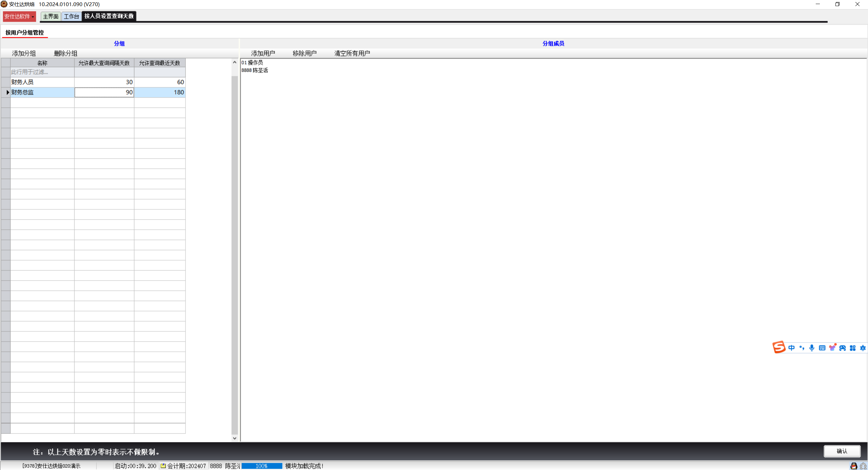The image size is (868, 470).
Task: Click the QQ penguin status bar icon
Action: [x=854, y=466]
